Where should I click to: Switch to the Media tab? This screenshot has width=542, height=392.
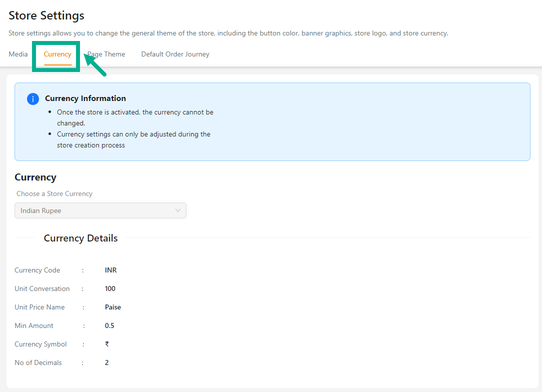pos(18,54)
